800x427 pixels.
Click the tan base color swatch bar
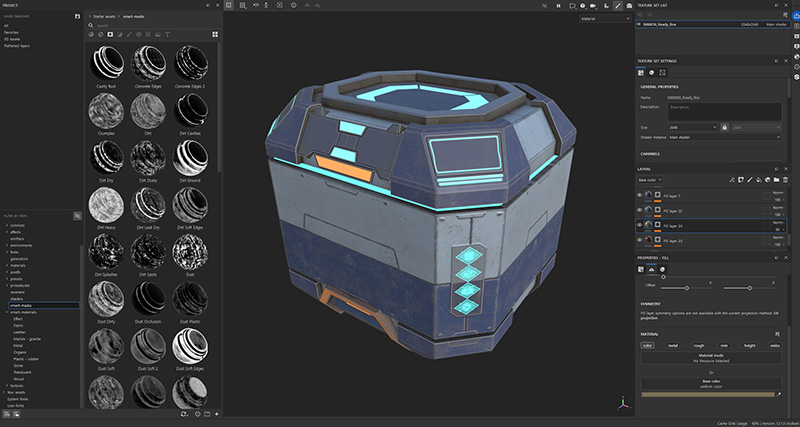(x=708, y=394)
